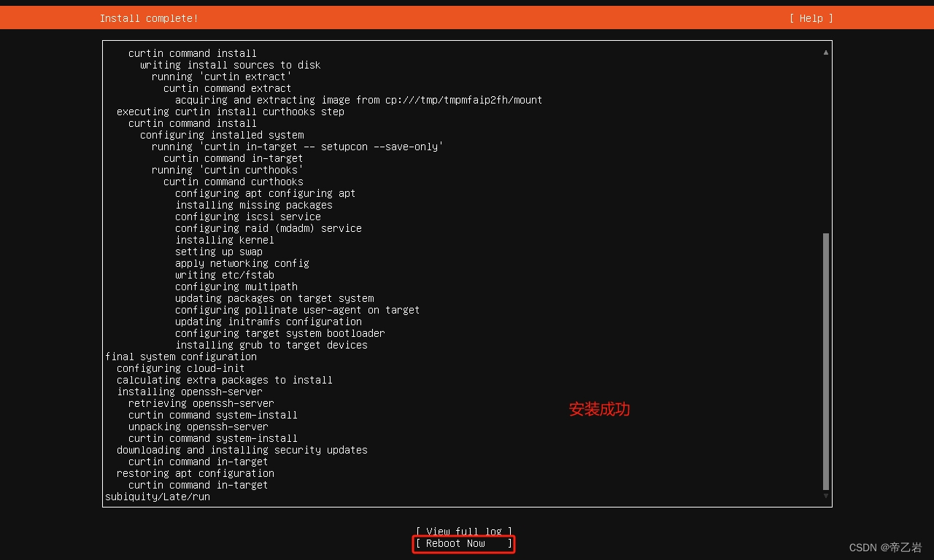Open View full log

tap(464, 532)
